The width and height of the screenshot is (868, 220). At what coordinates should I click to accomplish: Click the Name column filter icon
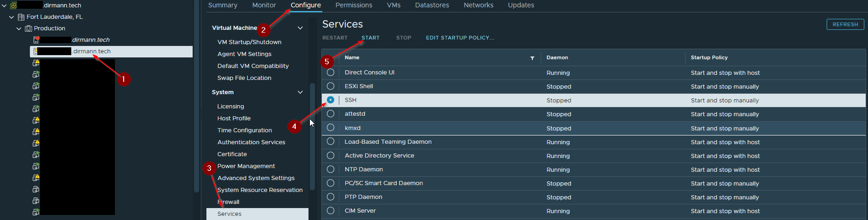click(x=532, y=58)
